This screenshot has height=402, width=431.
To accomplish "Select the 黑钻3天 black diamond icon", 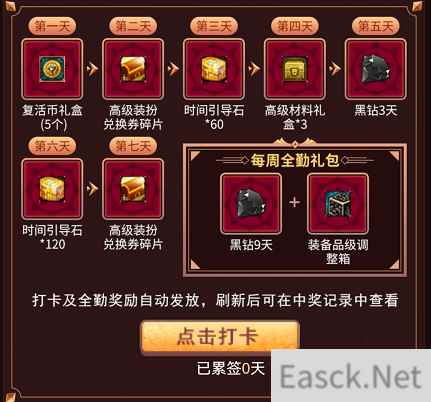I will (x=376, y=69).
